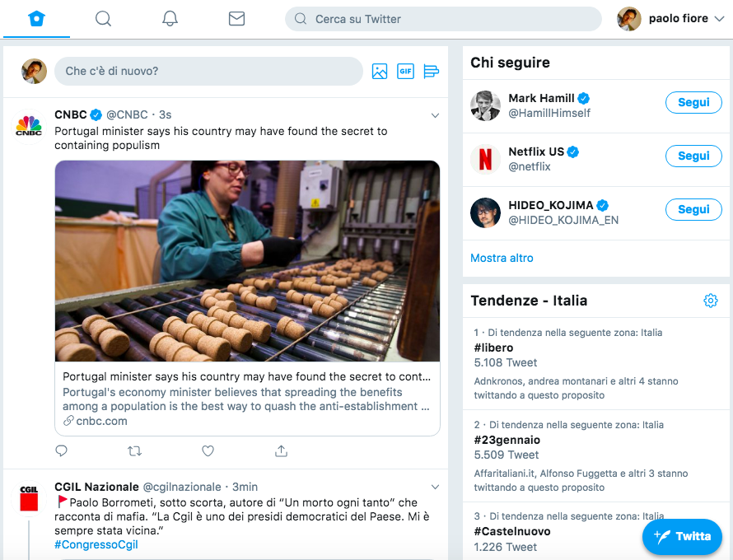
Task: Like the CNBC tweet
Action: [x=208, y=450]
